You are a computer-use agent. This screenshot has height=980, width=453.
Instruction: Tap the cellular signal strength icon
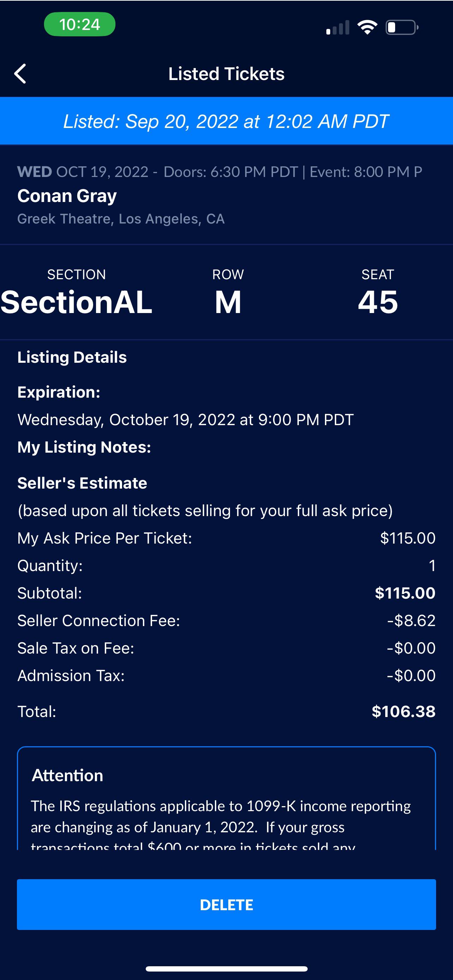click(338, 28)
